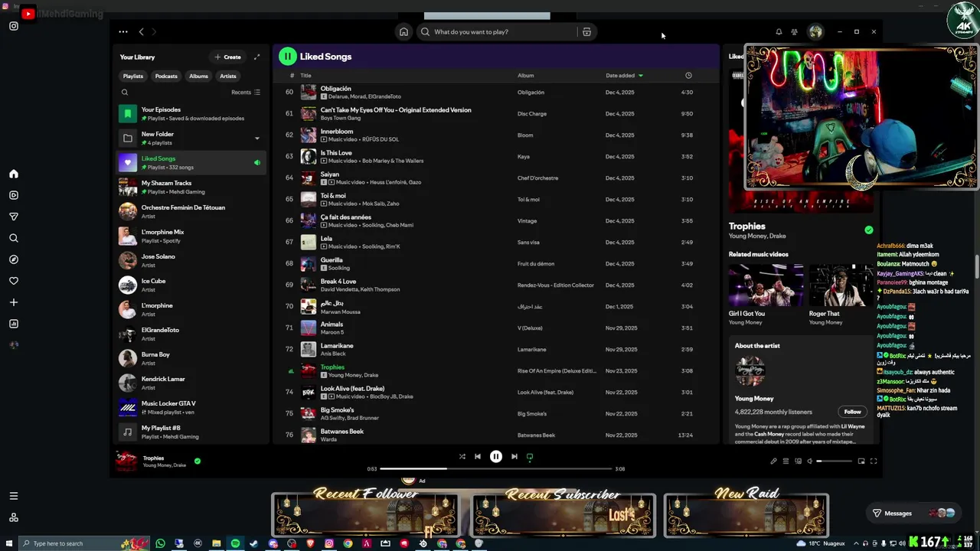Open Kendrick Lamar artist in library
Viewport: 980px width, 551px height.
pyautogui.click(x=191, y=383)
